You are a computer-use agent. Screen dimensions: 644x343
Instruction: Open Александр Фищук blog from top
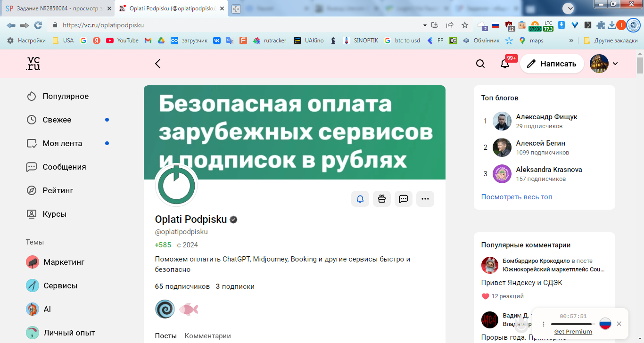point(546,117)
